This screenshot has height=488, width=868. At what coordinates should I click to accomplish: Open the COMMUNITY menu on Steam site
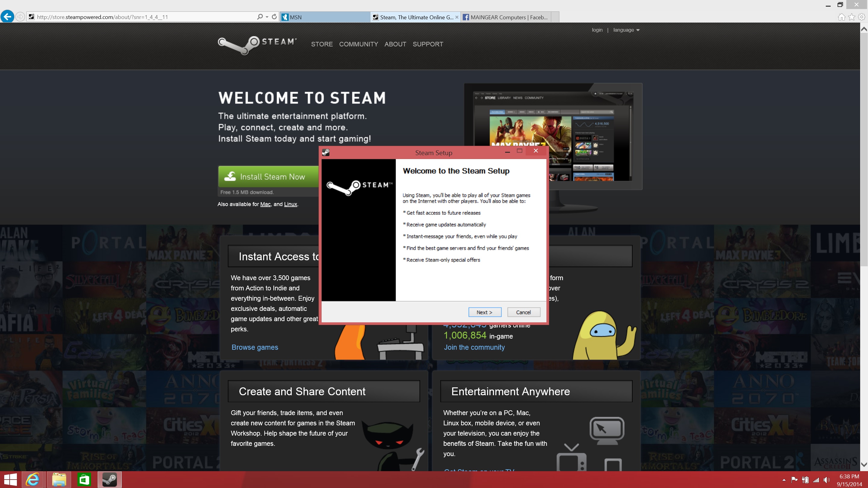click(358, 44)
